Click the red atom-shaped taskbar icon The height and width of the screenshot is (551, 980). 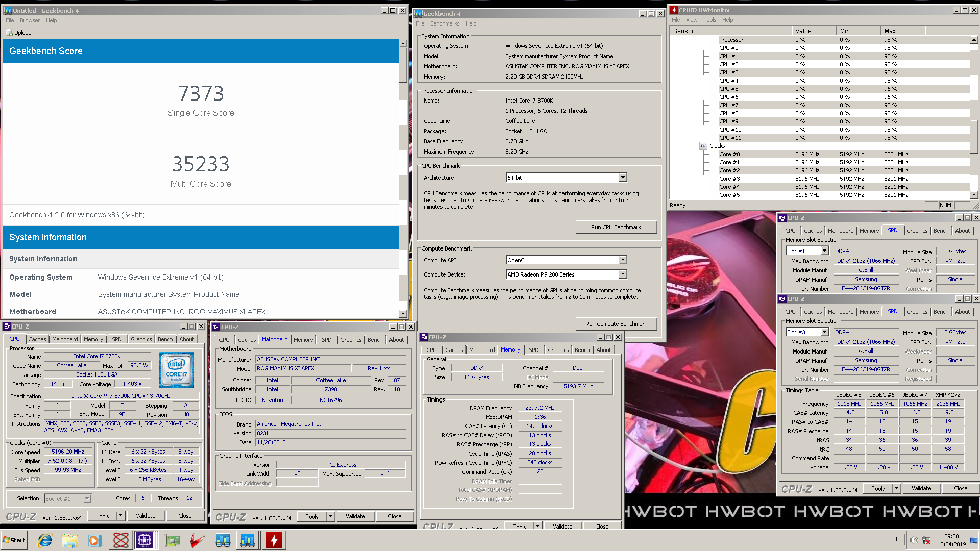pyautogui.click(x=121, y=540)
